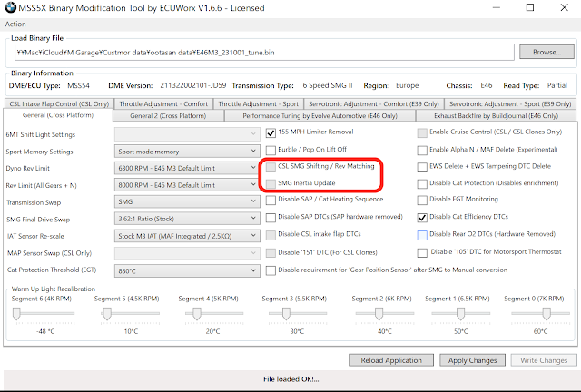Expand Cat Protection Threshold (EGT) dropdown
This screenshot has height=392, width=581.
pos(187,270)
